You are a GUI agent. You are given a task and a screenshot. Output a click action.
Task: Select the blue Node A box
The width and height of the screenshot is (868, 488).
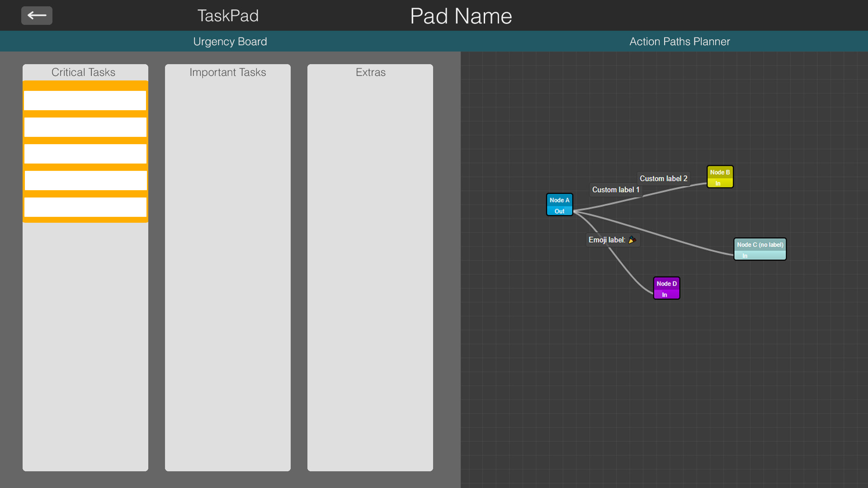pyautogui.click(x=559, y=200)
